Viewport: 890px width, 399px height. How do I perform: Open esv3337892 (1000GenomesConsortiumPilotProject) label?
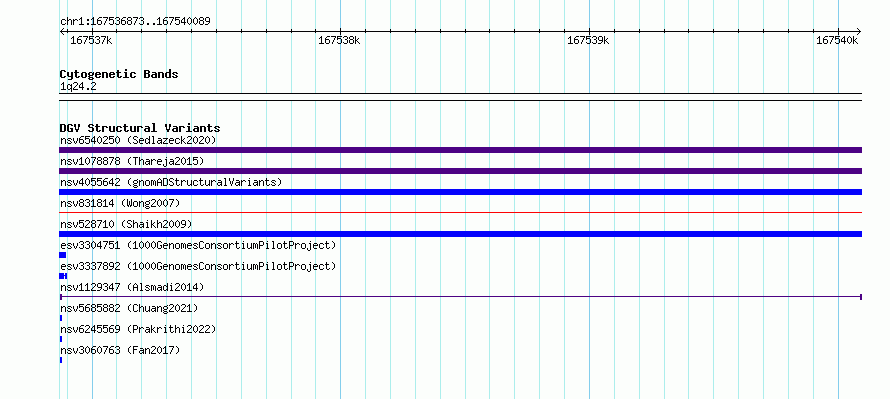[x=198, y=266]
